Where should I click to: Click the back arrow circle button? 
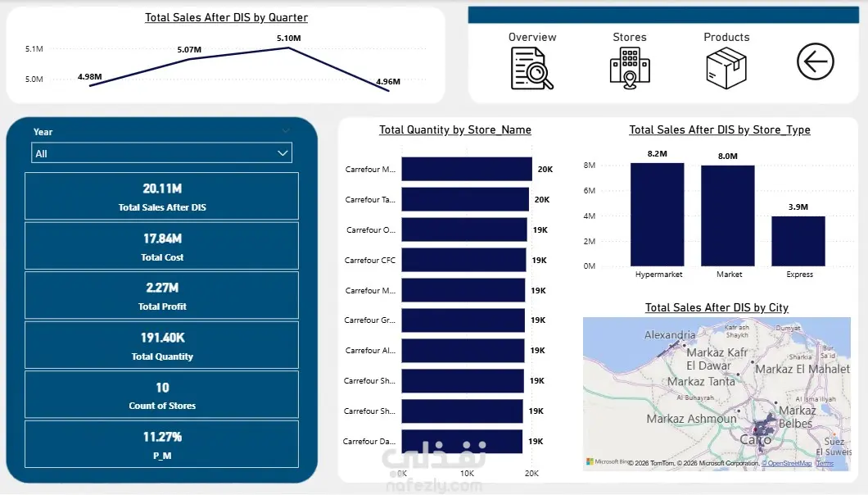tap(816, 61)
